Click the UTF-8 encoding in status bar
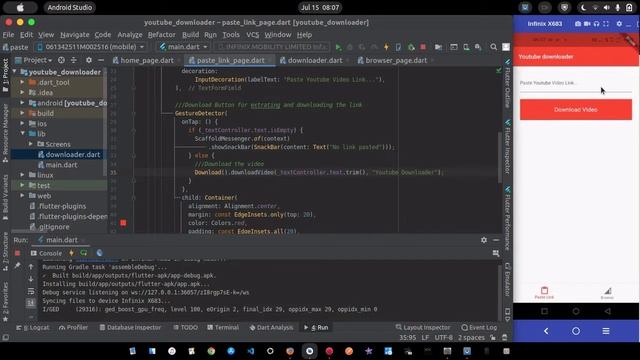Screen dimensions: 640x360 (443, 338)
